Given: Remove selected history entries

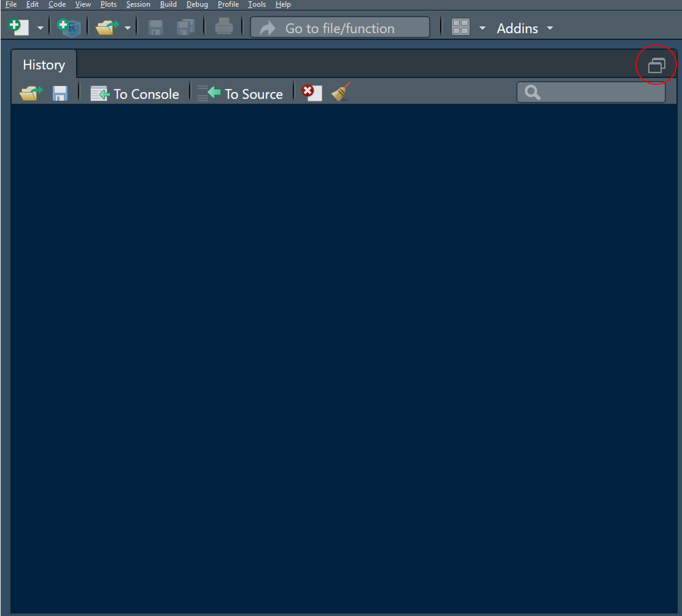Looking at the screenshot, I should [311, 93].
